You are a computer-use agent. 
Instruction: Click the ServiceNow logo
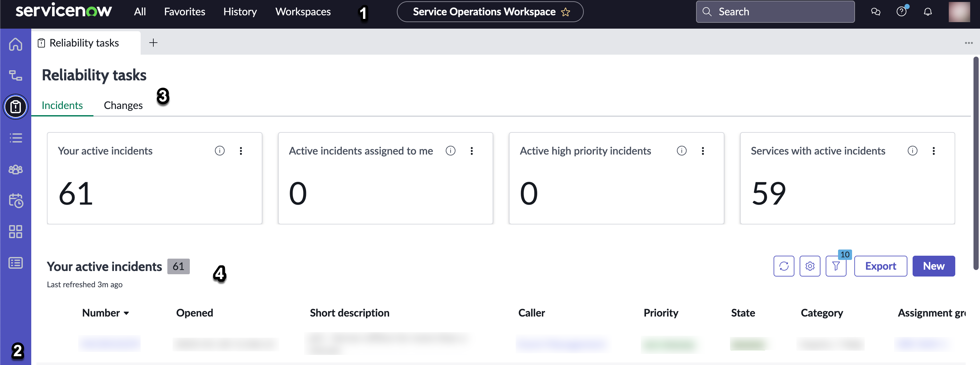pyautogui.click(x=63, y=10)
